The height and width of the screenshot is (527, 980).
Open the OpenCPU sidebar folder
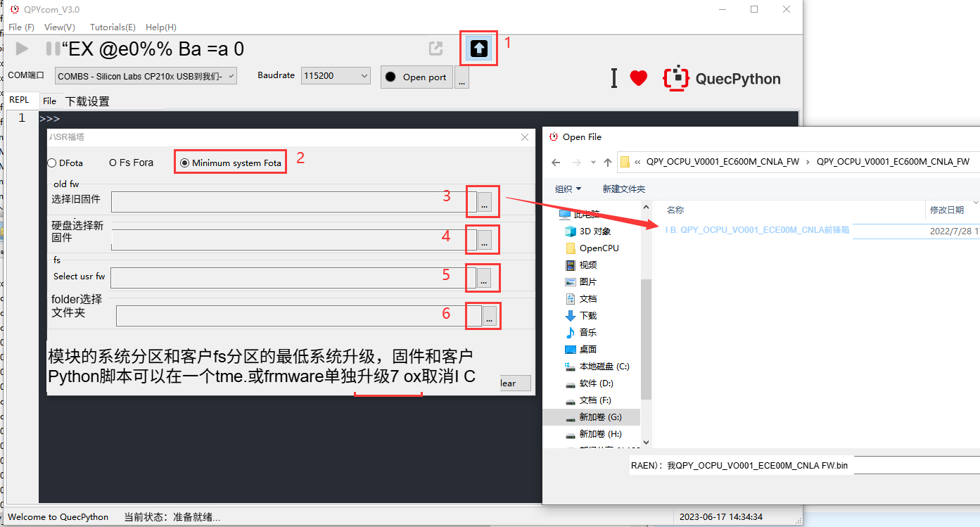(x=592, y=248)
